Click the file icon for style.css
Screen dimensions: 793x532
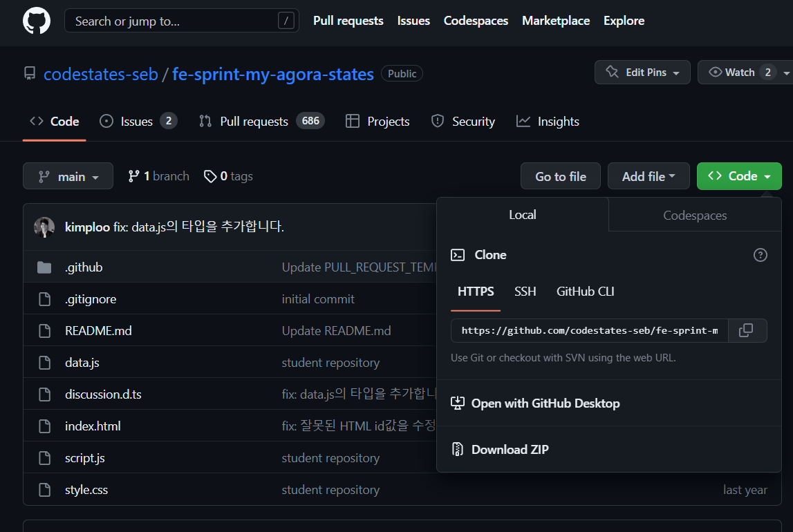44,490
